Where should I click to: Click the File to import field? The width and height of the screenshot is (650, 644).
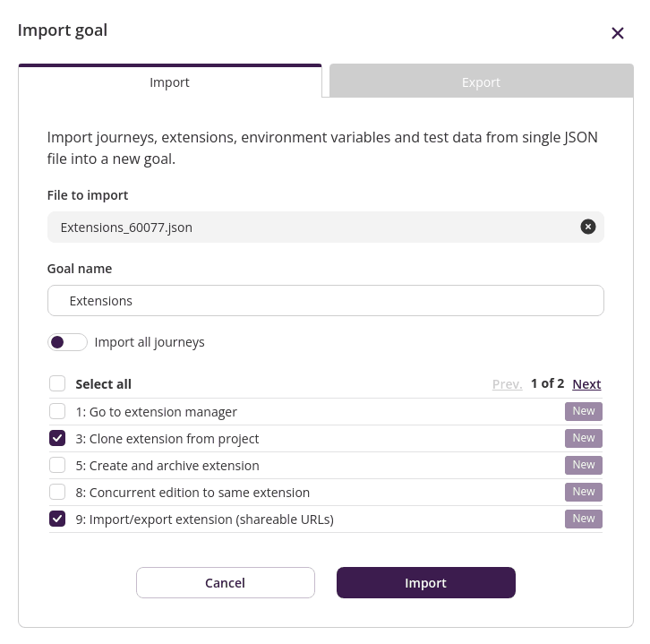click(313, 228)
